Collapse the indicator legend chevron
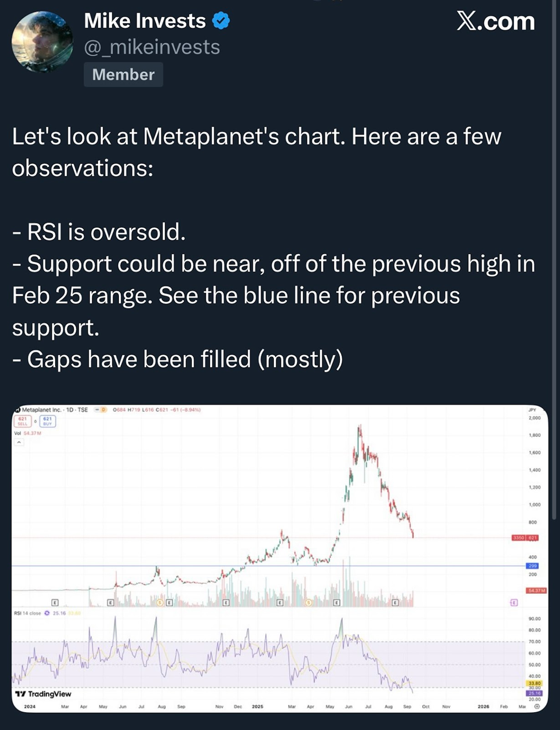This screenshot has height=730, width=560. [x=19, y=443]
